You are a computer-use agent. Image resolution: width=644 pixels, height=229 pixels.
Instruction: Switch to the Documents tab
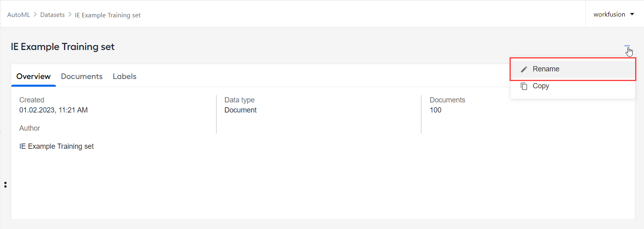(x=82, y=76)
